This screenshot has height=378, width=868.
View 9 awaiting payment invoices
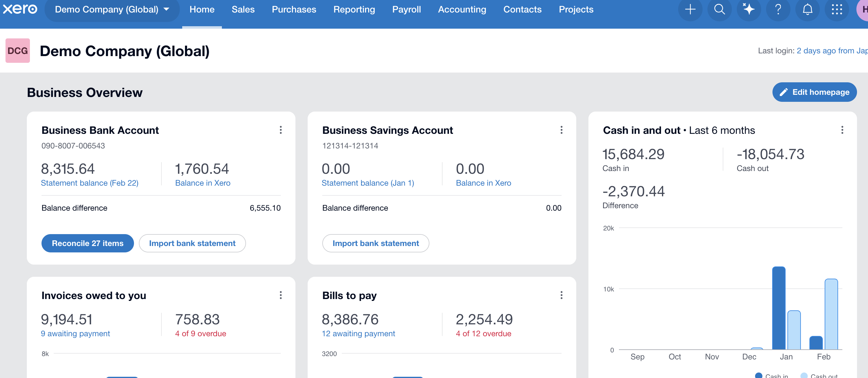click(x=75, y=333)
